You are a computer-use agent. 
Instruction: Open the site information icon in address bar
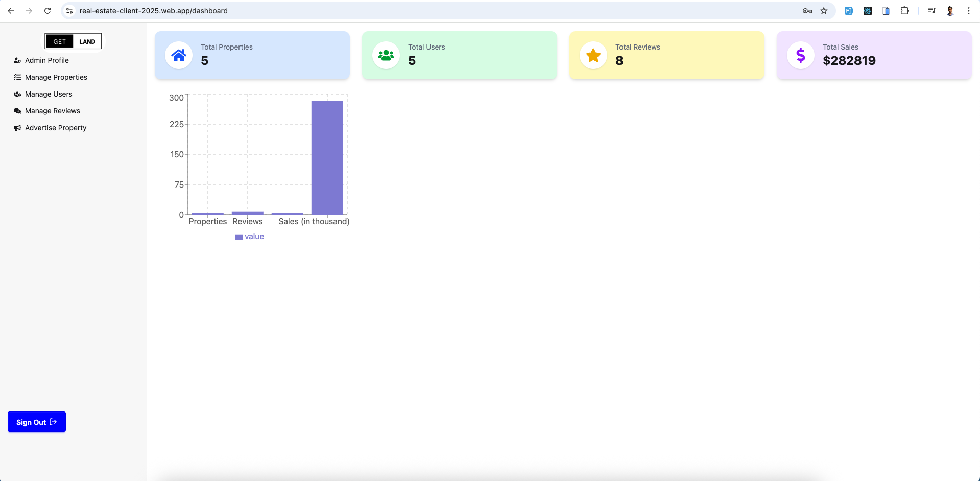[x=69, y=11]
